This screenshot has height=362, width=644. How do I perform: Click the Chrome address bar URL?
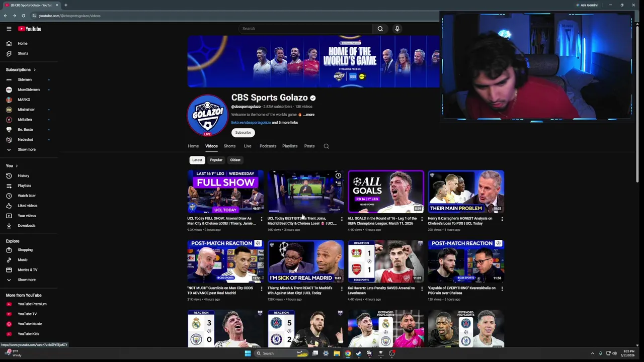point(70,16)
